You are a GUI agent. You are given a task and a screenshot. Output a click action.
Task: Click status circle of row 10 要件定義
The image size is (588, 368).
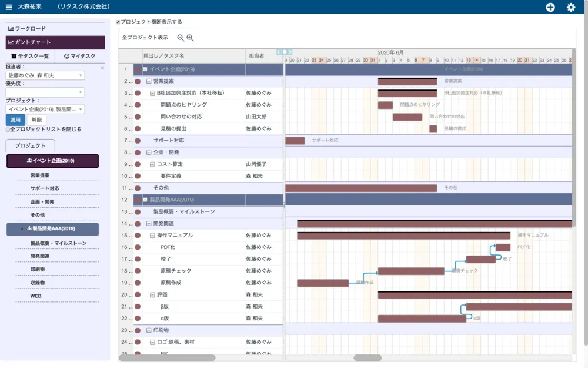pyautogui.click(x=138, y=176)
